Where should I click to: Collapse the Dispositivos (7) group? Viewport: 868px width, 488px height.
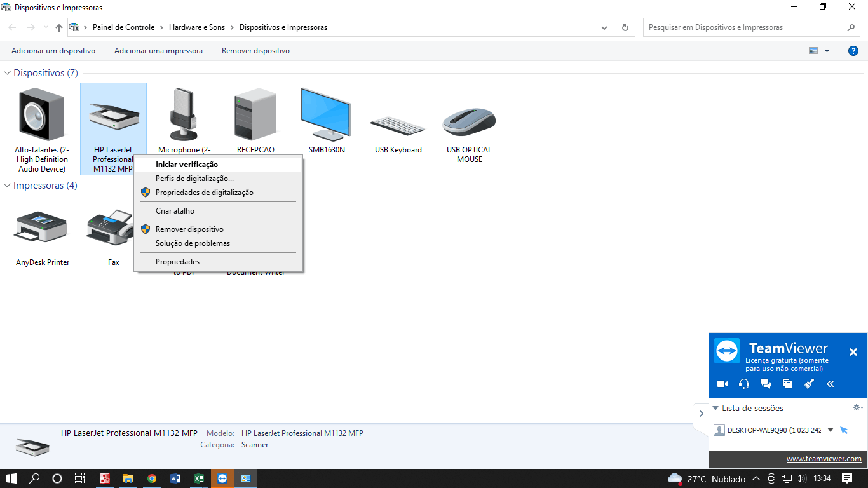[8, 73]
